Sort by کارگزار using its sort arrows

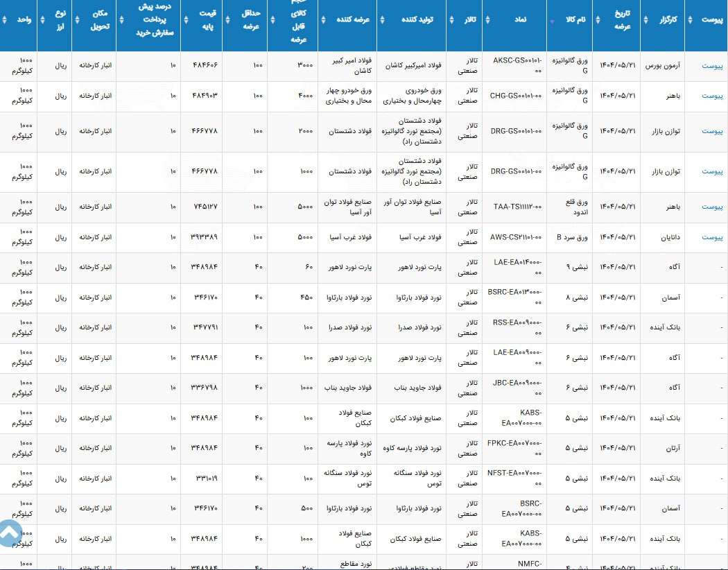pyautogui.click(x=645, y=19)
